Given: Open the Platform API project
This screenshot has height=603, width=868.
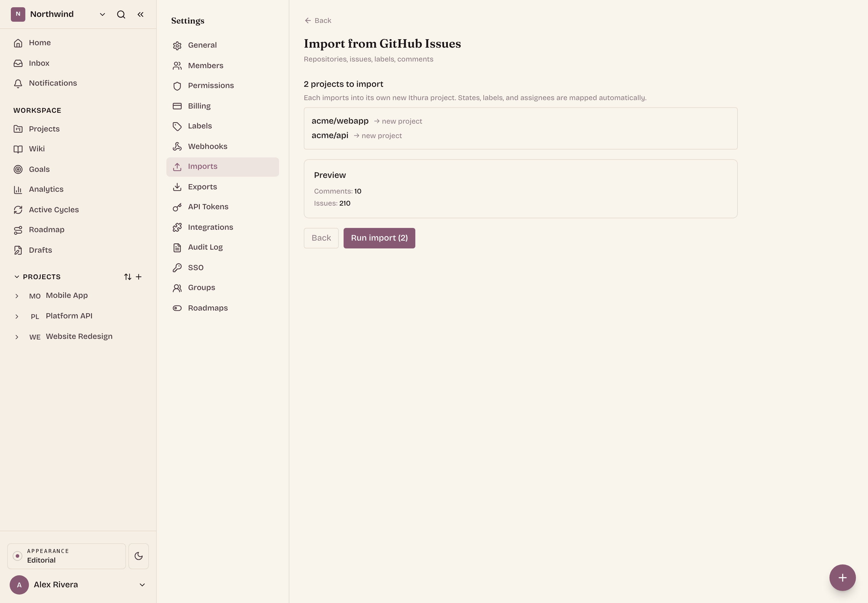Looking at the screenshot, I should 69,316.
